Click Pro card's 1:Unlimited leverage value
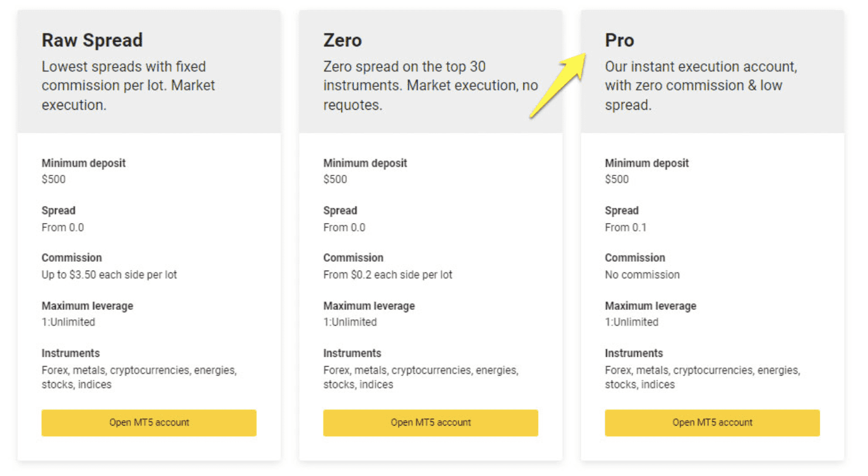The image size is (868, 476). click(x=631, y=322)
